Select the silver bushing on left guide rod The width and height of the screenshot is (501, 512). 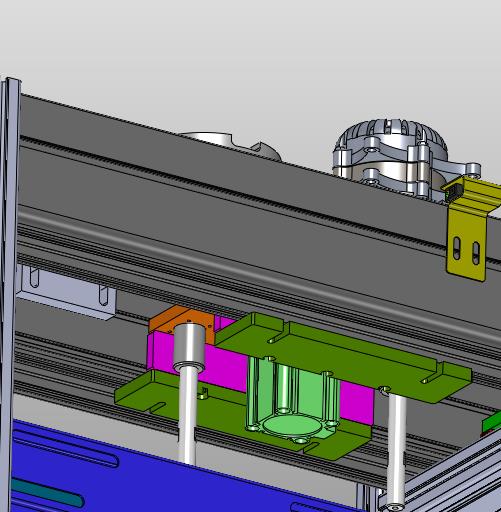(x=189, y=347)
